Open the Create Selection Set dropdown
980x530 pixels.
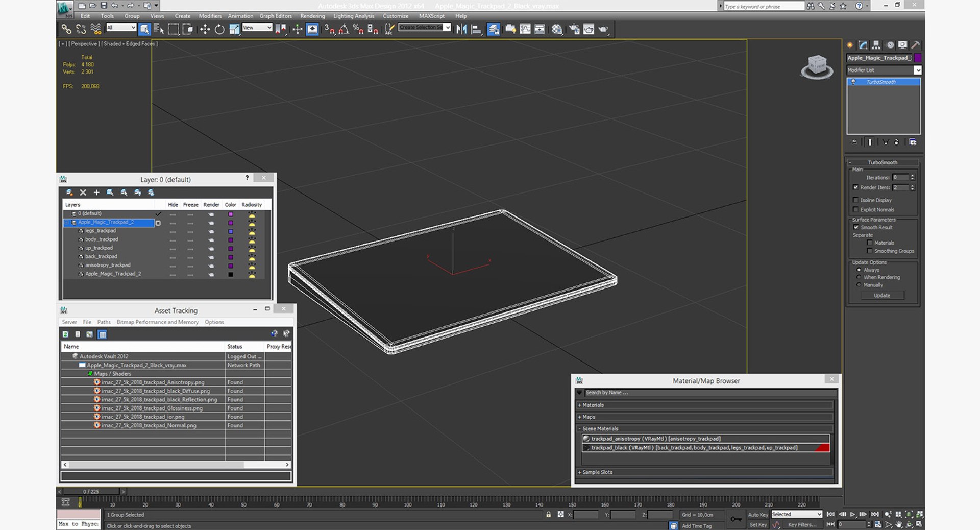pyautogui.click(x=425, y=28)
